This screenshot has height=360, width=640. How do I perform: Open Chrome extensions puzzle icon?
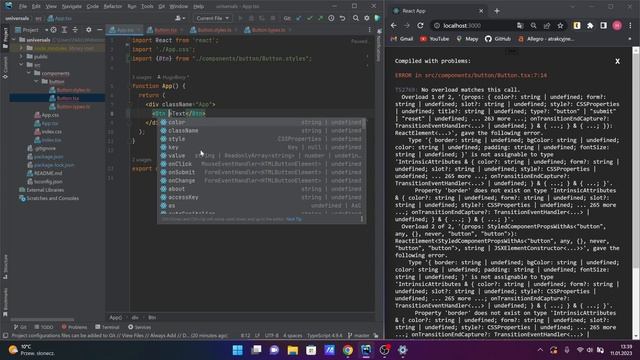tap(590, 25)
